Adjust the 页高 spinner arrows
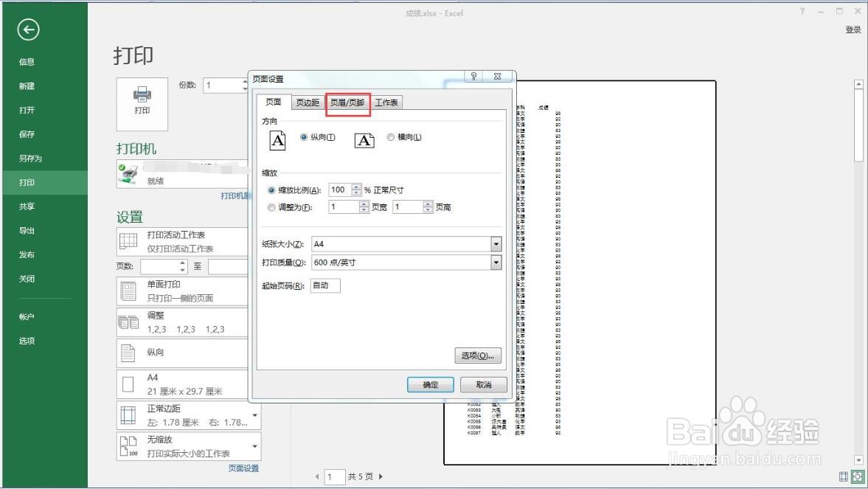Image resolution: width=868 pixels, height=489 pixels. coord(427,207)
